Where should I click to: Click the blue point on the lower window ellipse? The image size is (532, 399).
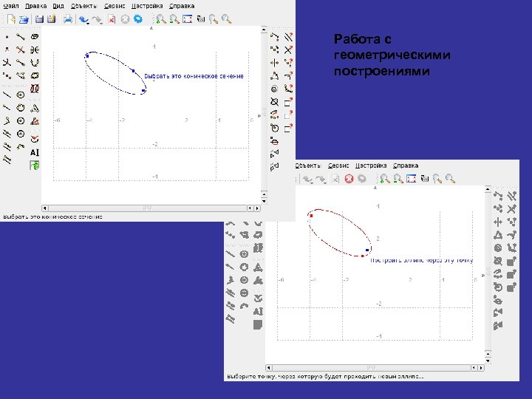point(367,250)
